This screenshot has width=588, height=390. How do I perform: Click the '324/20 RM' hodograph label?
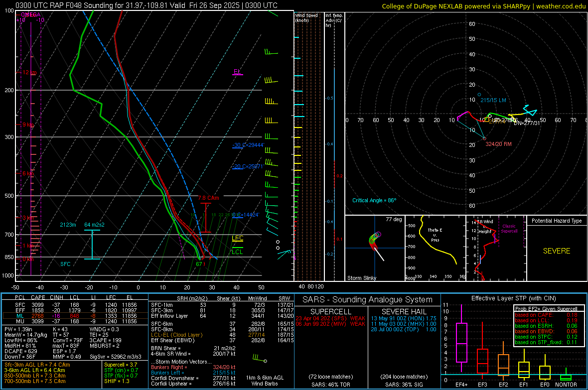[498, 144]
